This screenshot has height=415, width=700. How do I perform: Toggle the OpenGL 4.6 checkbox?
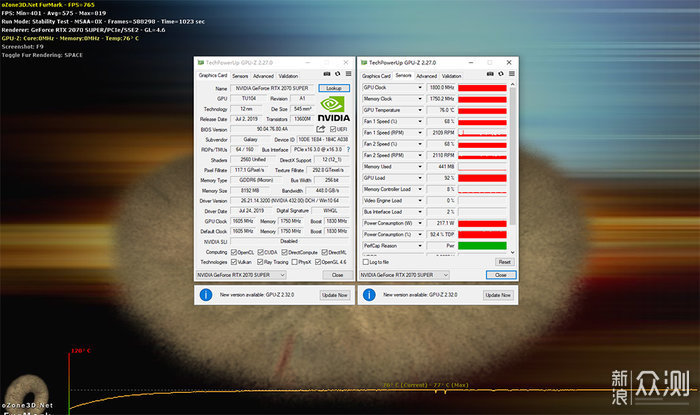tap(318, 262)
